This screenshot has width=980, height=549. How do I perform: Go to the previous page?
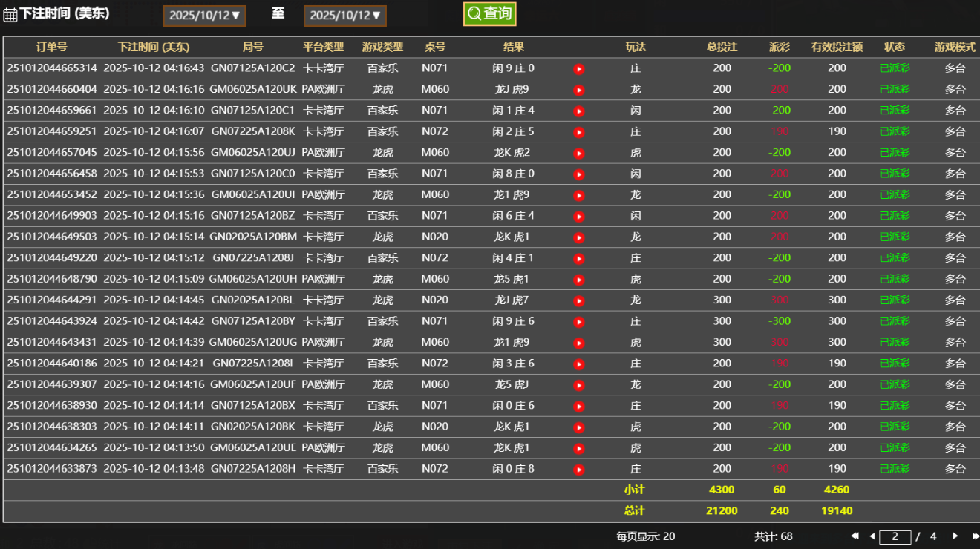click(x=872, y=536)
